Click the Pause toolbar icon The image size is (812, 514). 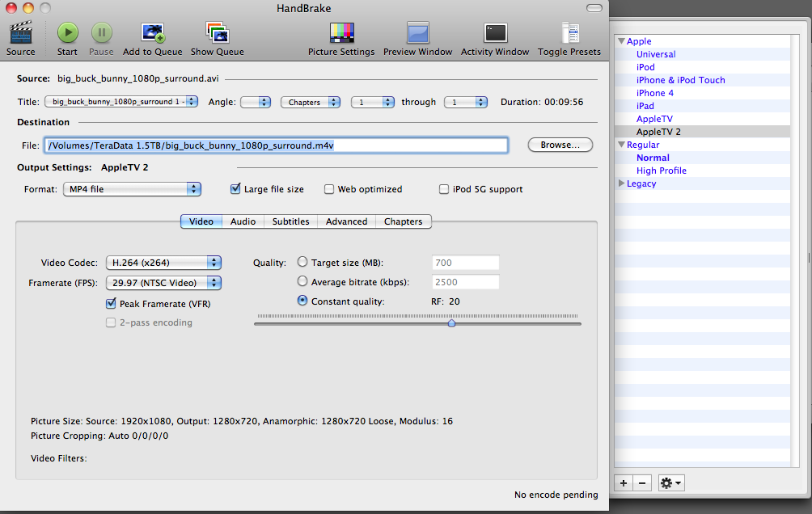click(x=102, y=32)
